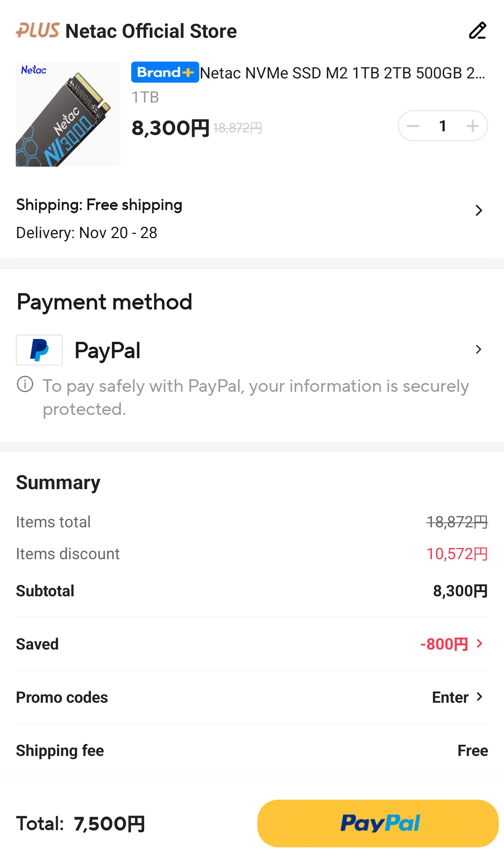Click the PayPal logo icon
Viewport: 504px width, 868px height.
tap(39, 350)
